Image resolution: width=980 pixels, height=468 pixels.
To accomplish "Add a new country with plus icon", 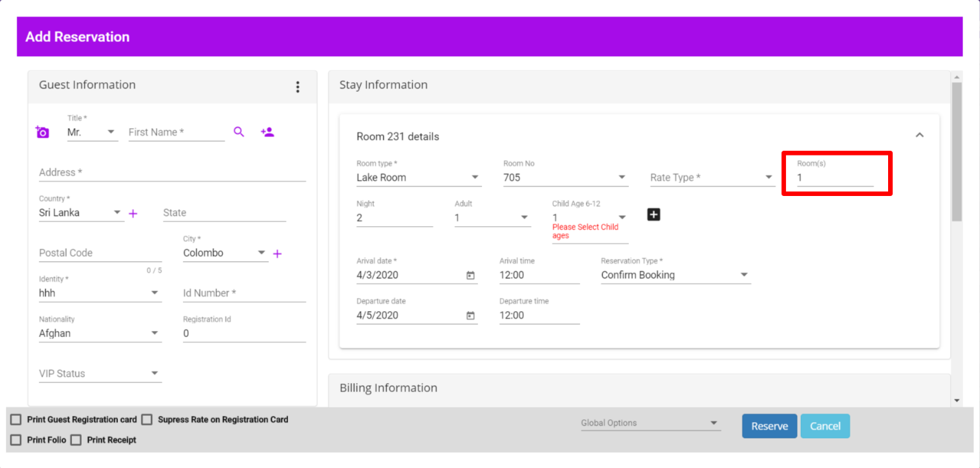I will click(x=133, y=214).
